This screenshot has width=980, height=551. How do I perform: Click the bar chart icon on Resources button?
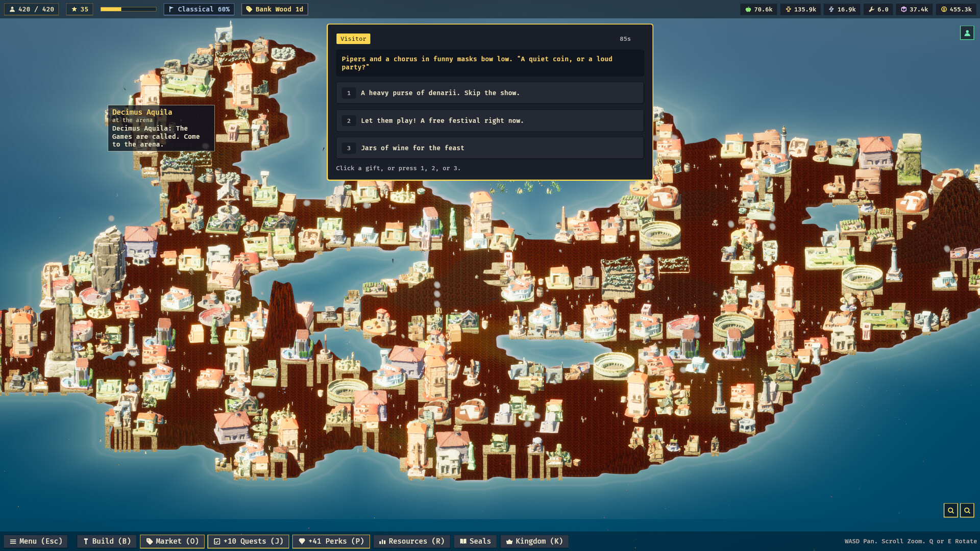coord(382,541)
